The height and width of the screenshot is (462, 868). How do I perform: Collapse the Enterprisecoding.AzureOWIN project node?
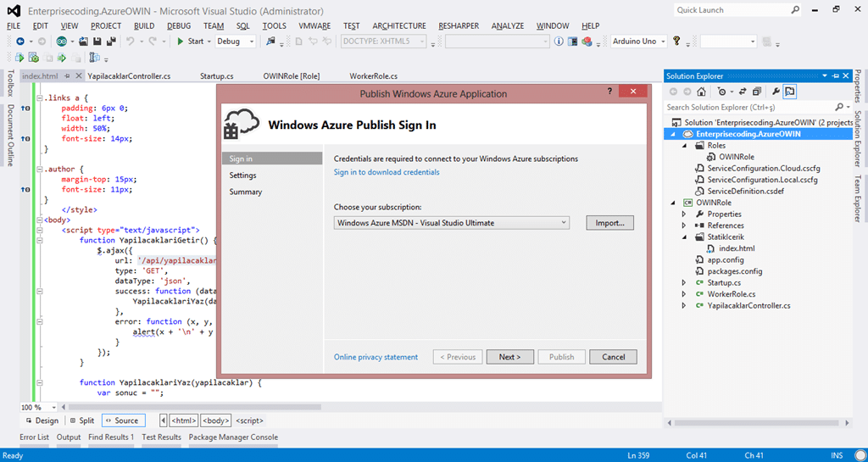(674, 134)
